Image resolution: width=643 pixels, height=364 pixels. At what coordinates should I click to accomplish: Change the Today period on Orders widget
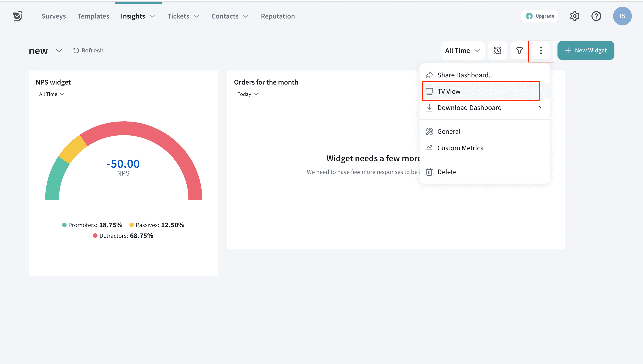(247, 94)
